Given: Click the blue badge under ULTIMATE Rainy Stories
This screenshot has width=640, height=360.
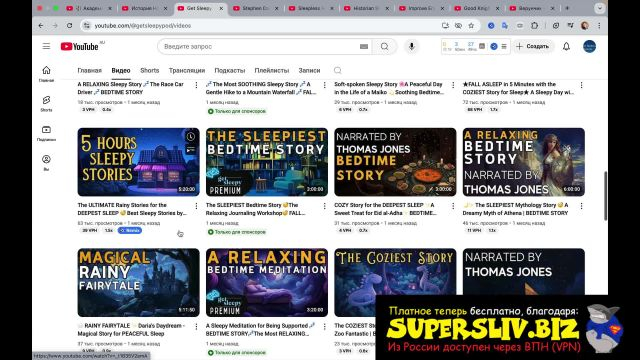Looking at the screenshot, I should coord(130,231).
